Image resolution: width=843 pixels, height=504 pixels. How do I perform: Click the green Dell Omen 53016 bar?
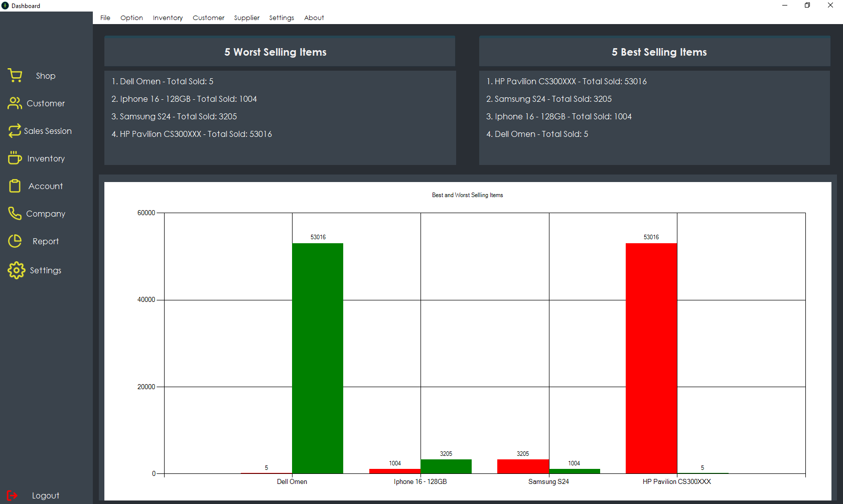[x=318, y=358]
